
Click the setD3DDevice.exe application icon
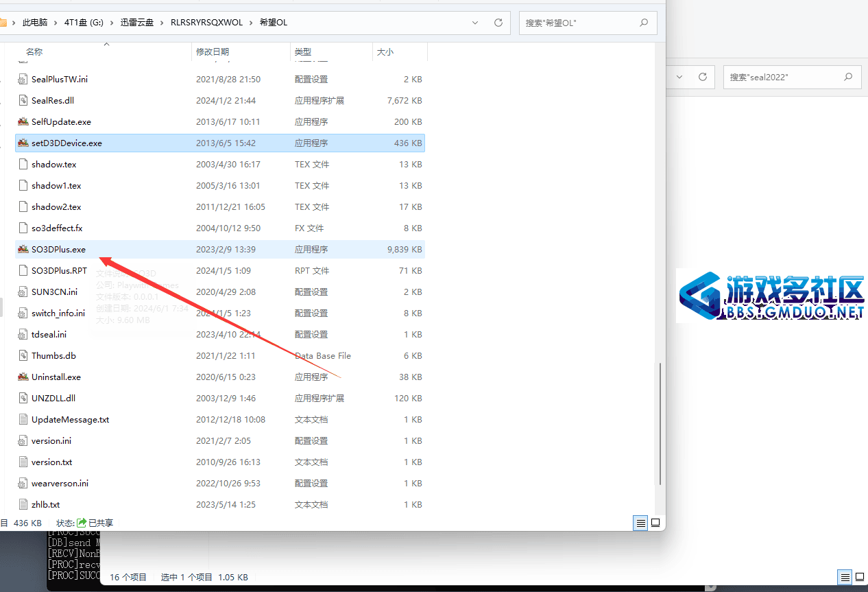(x=23, y=143)
